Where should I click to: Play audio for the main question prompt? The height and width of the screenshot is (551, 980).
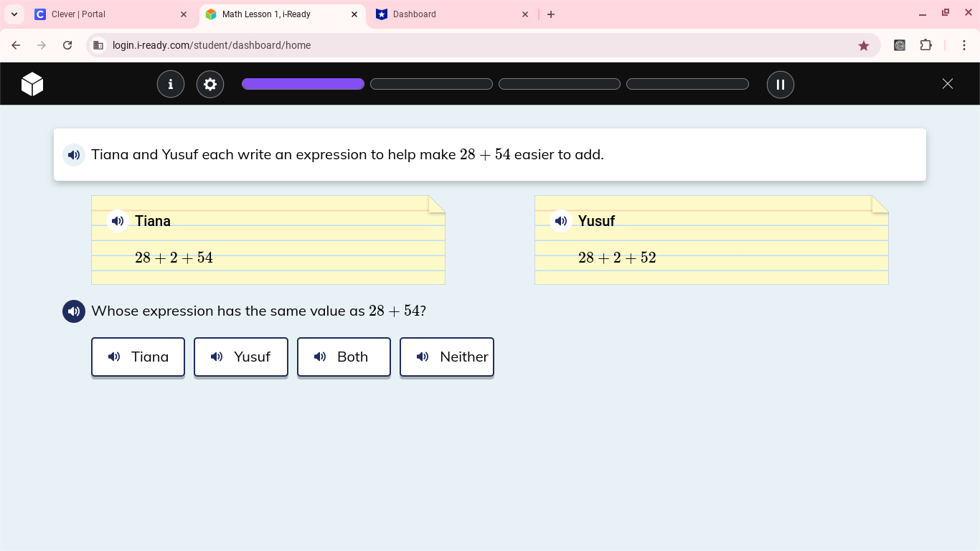[x=74, y=311]
